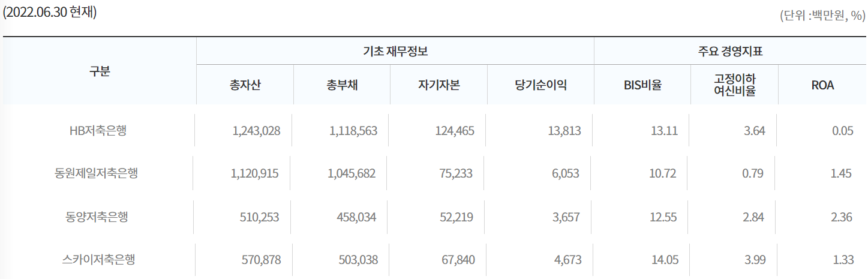Click the 3.99 loan ratio cell
The width and height of the screenshot is (868, 279).
pyautogui.click(x=755, y=260)
